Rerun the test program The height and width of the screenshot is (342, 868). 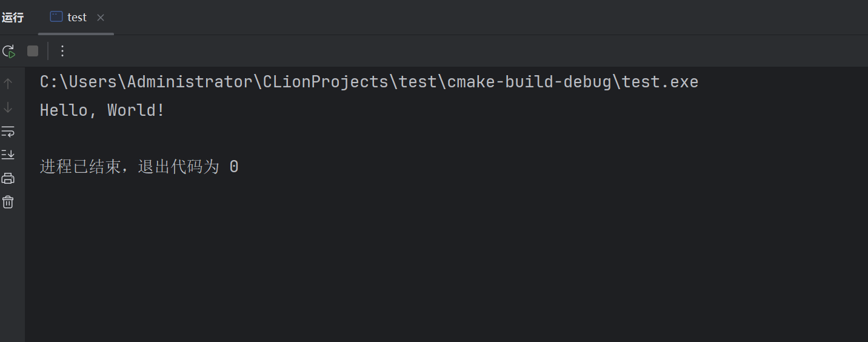tap(8, 52)
